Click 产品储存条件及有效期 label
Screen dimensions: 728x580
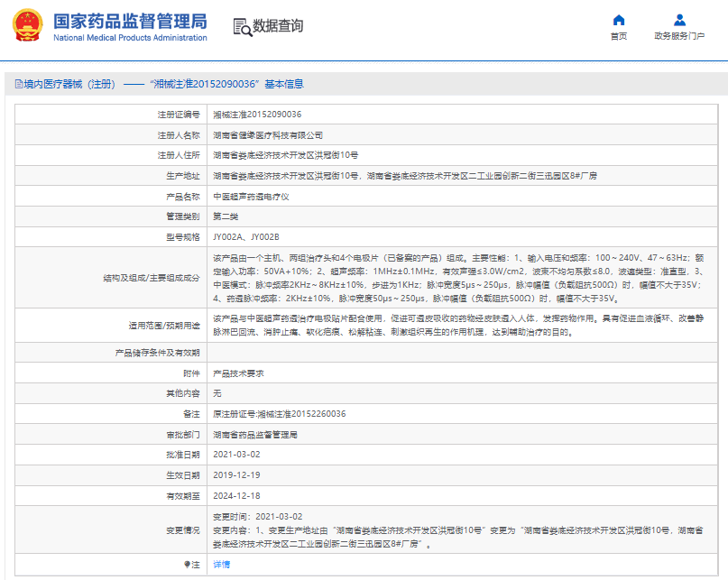pyautogui.click(x=157, y=353)
